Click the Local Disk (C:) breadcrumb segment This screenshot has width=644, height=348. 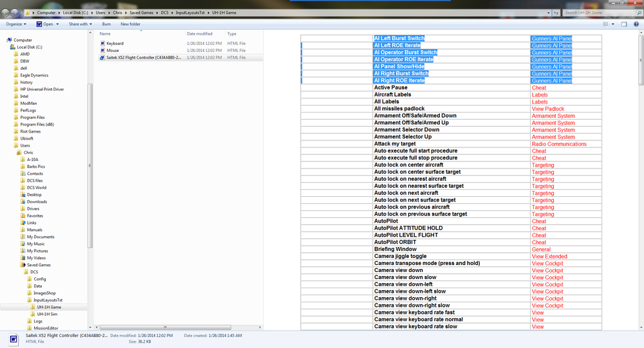[75, 13]
